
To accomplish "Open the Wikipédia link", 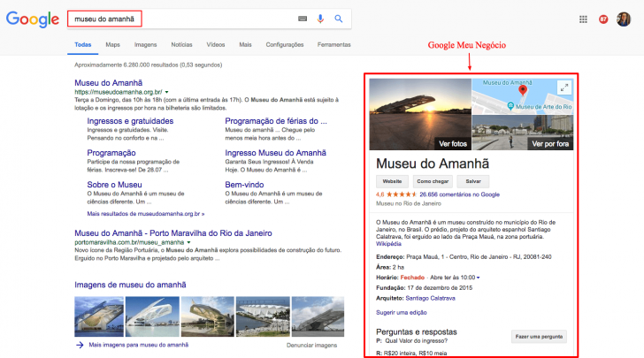I will click(x=388, y=244).
